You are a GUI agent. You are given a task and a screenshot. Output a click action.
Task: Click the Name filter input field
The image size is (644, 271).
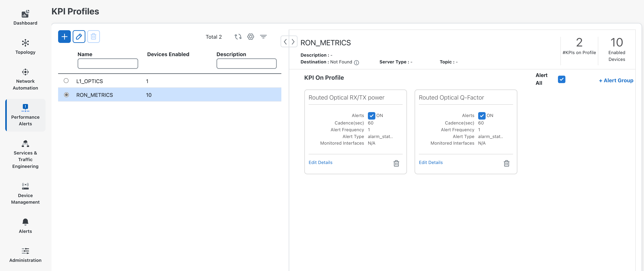pyautogui.click(x=108, y=64)
